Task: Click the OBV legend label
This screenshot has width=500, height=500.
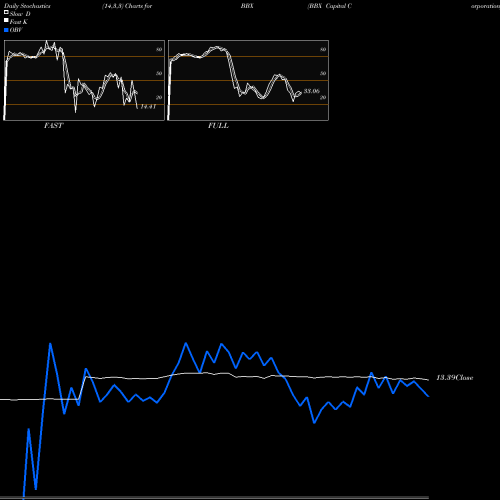Action: pyautogui.click(x=16, y=30)
